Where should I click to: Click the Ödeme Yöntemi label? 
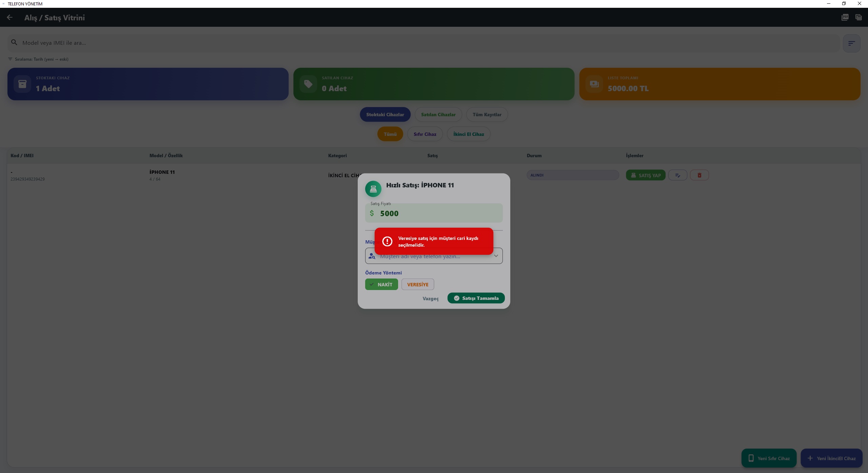[x=383, y=273]
